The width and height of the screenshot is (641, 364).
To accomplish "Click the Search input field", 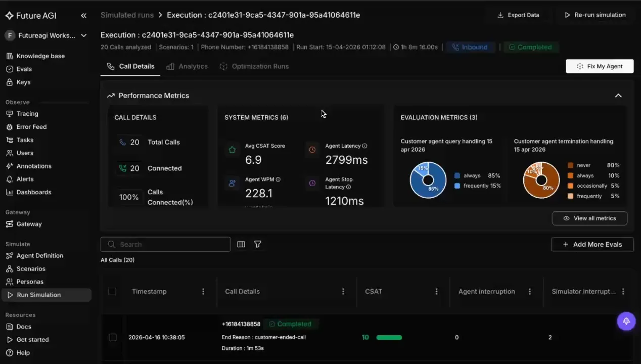I will [165, 244].
